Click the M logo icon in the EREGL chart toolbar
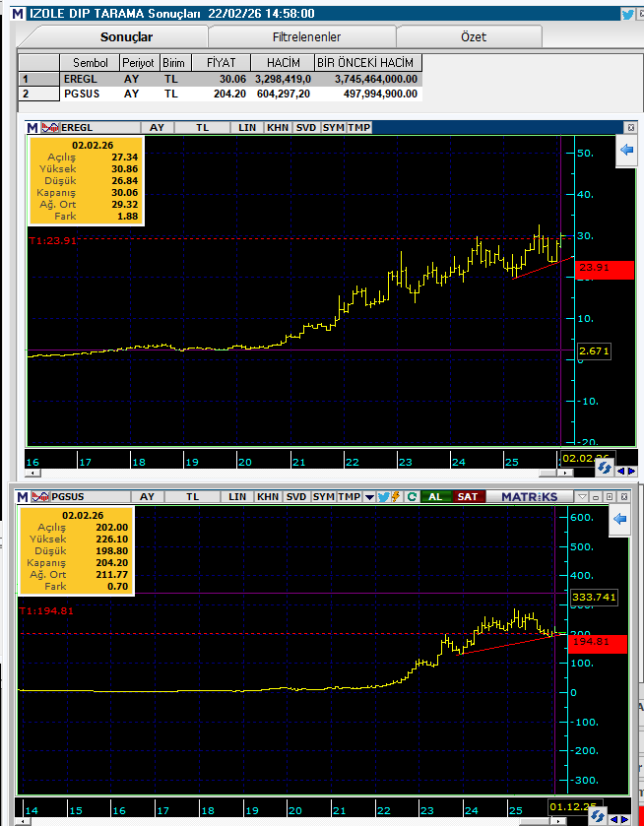This screenshot has height=826, width=644. [32, 127]
